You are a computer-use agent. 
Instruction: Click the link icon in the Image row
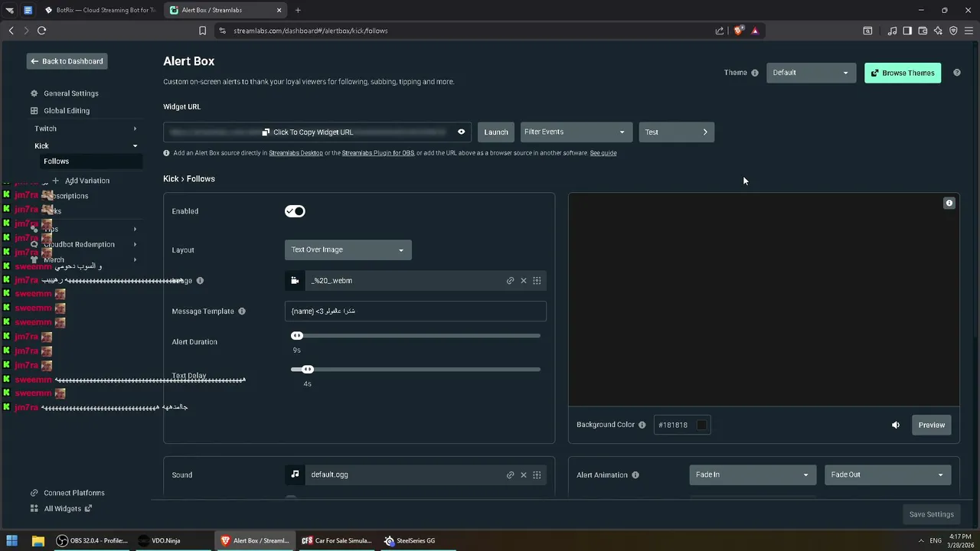510,281
